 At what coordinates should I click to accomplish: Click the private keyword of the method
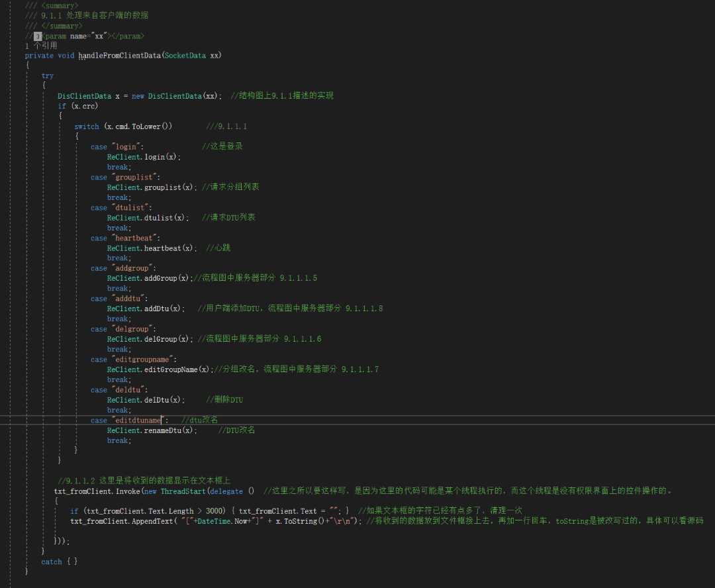(39, 56)
